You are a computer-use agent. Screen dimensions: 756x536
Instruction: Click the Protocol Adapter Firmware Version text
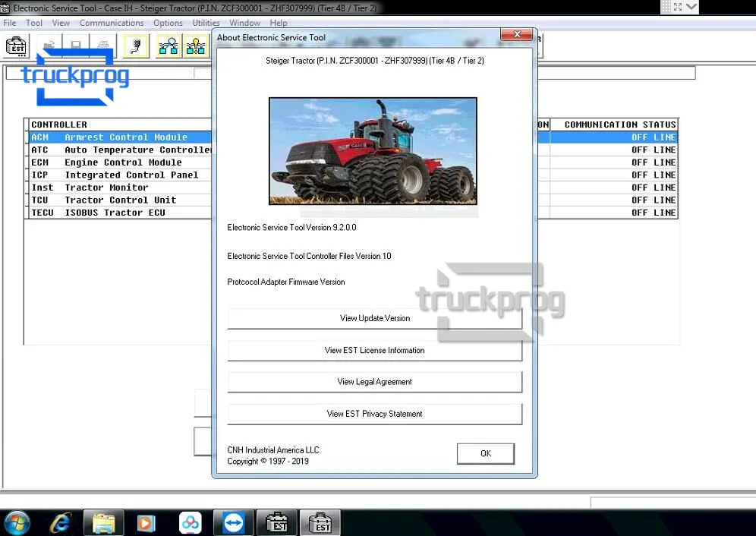tap(286, 282)
